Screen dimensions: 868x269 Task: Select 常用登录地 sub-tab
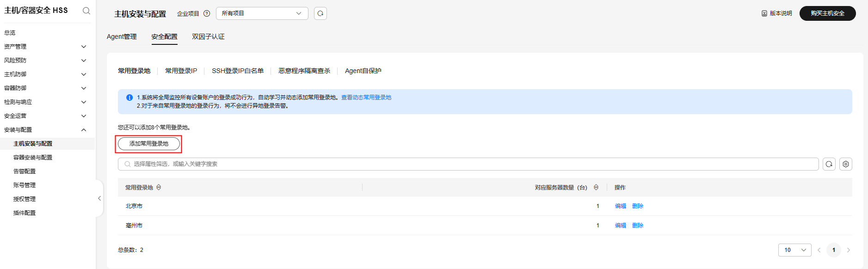click(134, 71)
